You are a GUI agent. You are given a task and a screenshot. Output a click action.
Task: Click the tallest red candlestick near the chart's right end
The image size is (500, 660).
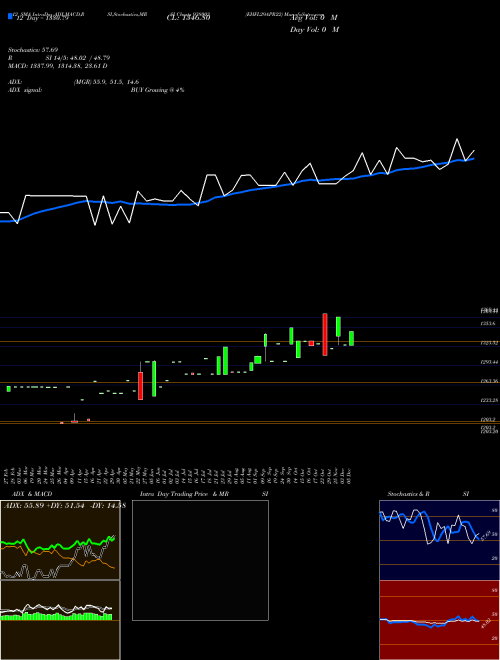pos(325,335)
